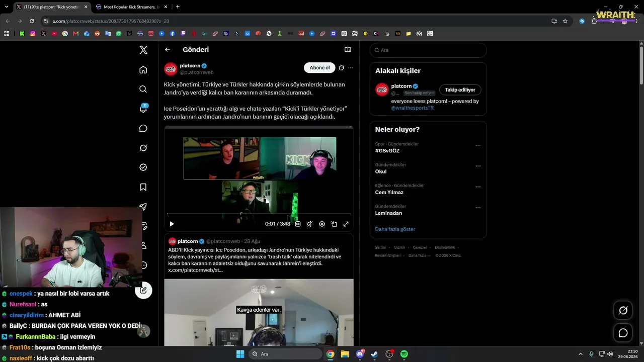This screenshot has width=644, height=362.
Task: Open the @wraithesportsTR mention link
Action: click(x=413, y=108)
